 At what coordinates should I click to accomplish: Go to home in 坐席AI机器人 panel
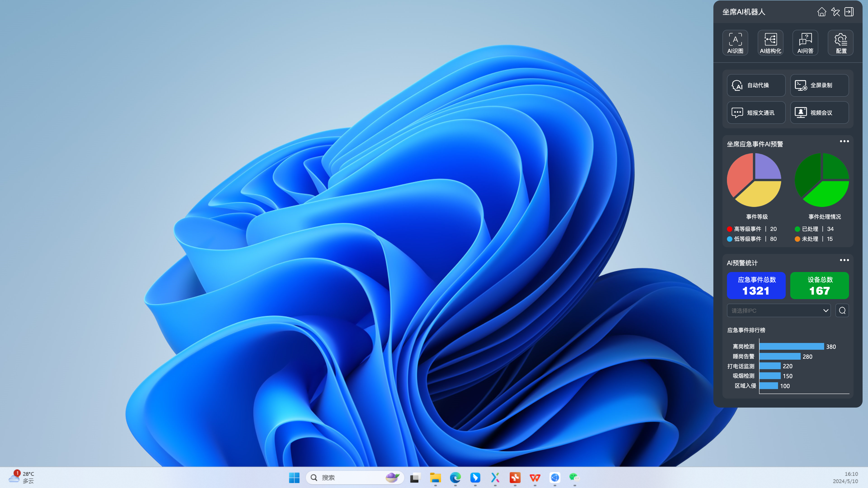click(x=822, y=12)
